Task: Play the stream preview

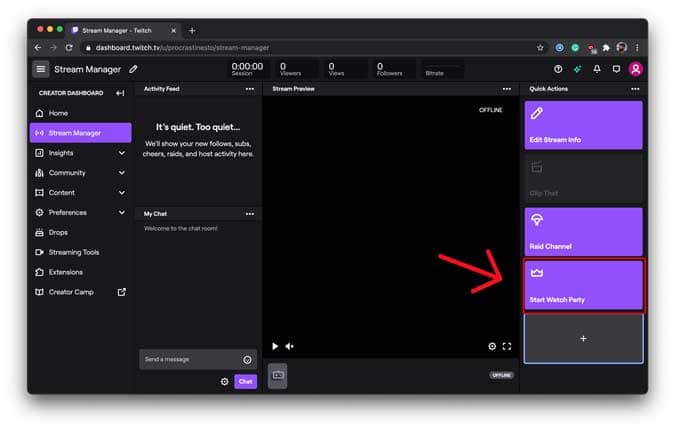Action: [x=276, y=346]
